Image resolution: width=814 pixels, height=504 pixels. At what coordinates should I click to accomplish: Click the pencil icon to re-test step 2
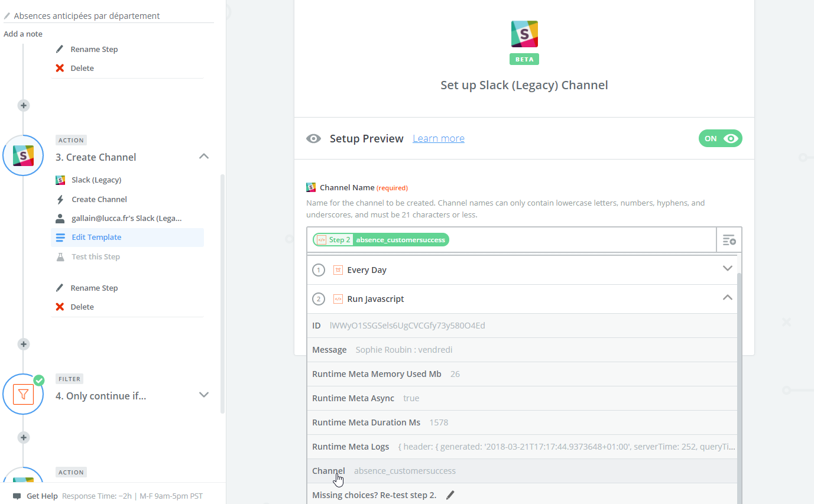pos(450,495)
